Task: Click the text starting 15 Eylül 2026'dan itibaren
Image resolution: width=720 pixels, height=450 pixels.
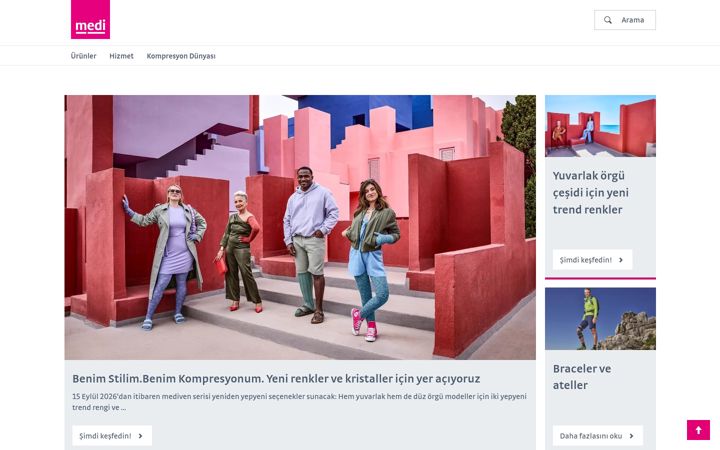Action: coord(299,402)
